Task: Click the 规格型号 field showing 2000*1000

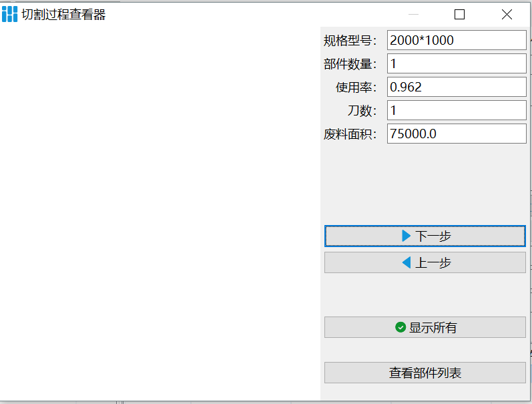Action: pos(457,40)
